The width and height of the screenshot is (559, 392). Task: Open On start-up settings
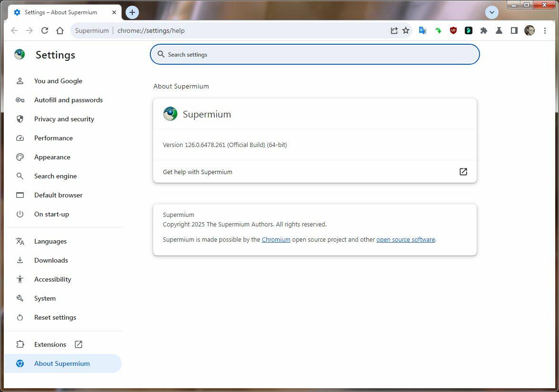(63, 214)
